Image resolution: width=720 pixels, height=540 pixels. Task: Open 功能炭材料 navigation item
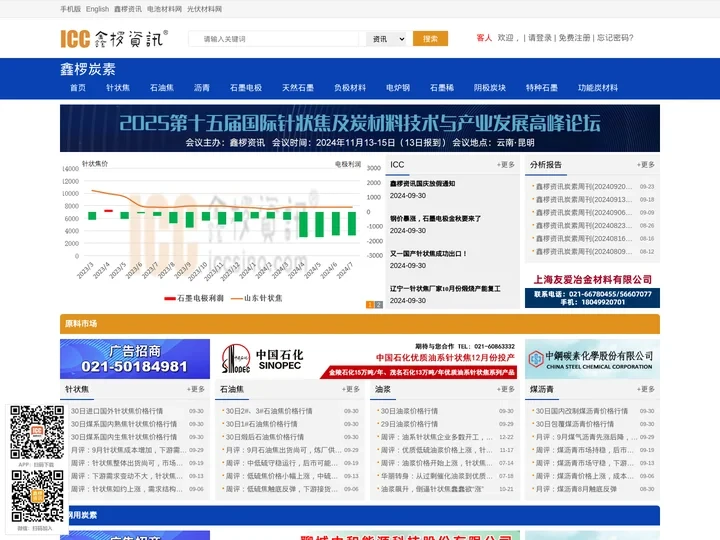pyautogui.click(x=598, y=88)
